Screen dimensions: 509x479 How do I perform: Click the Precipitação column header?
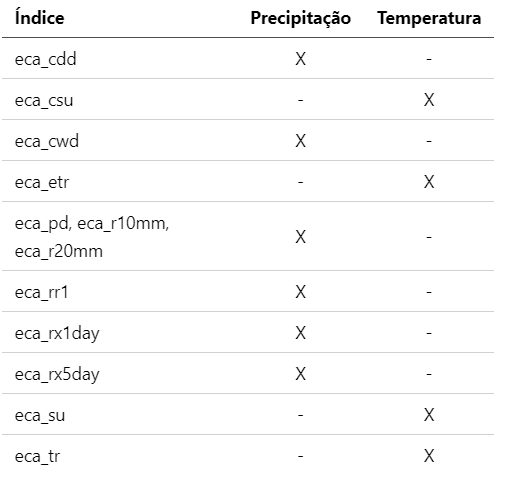300,18
